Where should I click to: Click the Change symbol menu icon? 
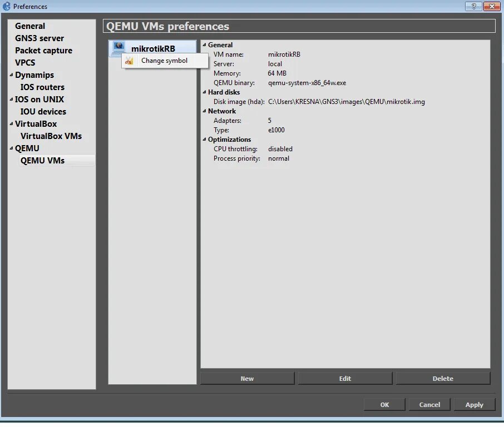coord(129,61)
